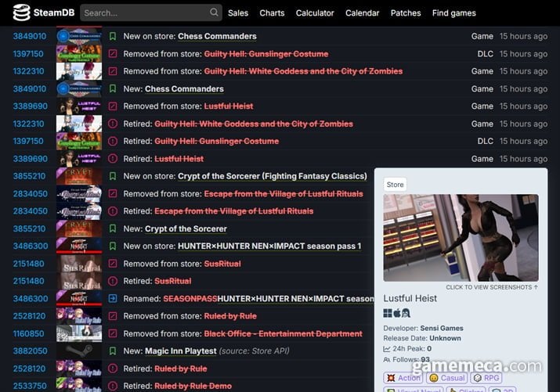Click the Store button in popup
Screen dimensions: 560x392
tap(395, 185)
